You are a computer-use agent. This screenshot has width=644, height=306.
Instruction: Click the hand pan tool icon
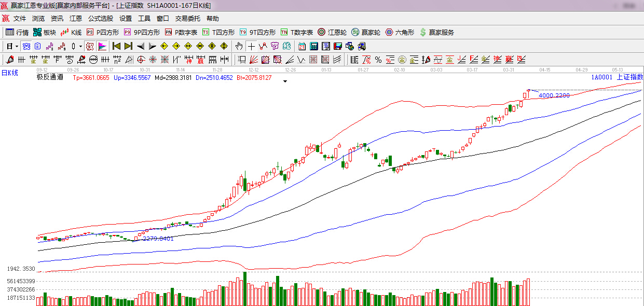239,46
